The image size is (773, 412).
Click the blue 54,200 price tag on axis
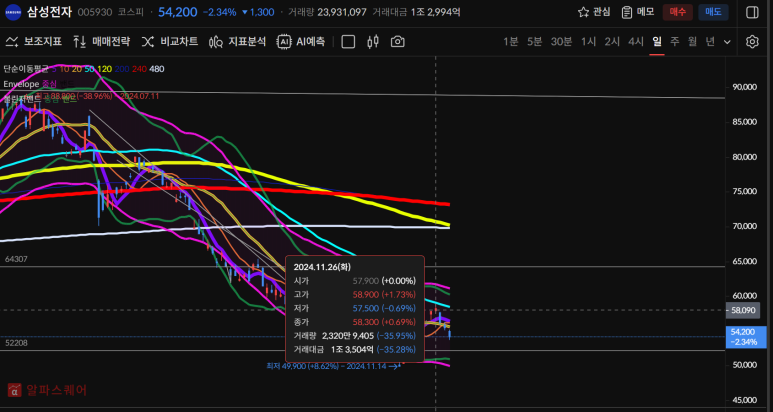click(746, 337)
